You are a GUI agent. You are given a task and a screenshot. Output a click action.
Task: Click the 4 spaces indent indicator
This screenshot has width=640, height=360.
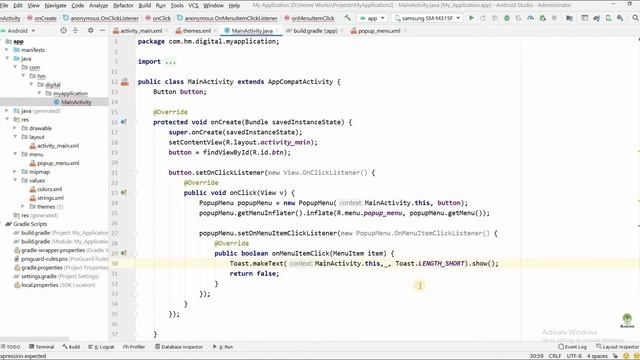pyautogui.click(x=597, y=356)
